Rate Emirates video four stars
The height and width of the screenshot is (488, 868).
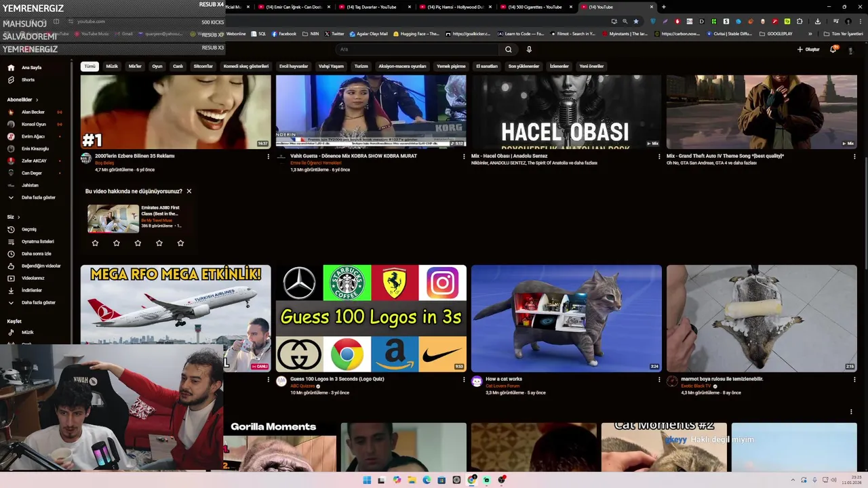coord(159,243)
